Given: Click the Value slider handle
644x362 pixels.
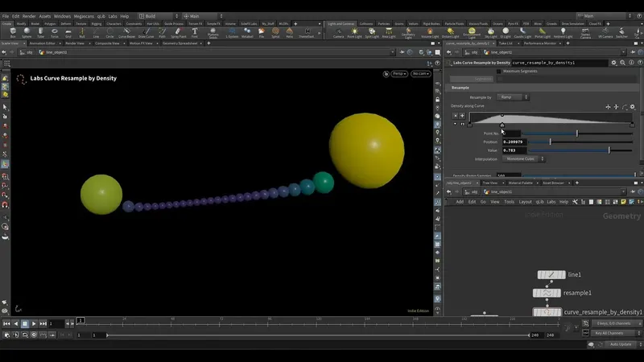Looking at the screenshot, I should click(x=609, y=150).
